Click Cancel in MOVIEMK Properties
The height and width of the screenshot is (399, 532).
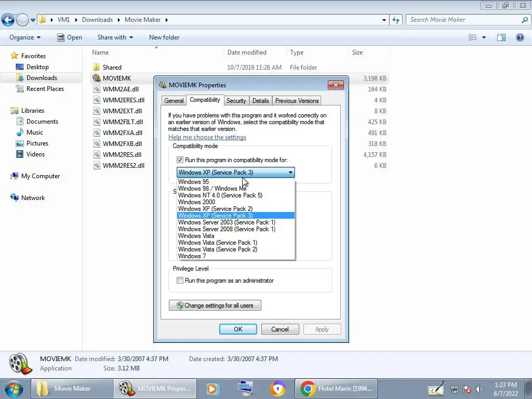point(280,329)
